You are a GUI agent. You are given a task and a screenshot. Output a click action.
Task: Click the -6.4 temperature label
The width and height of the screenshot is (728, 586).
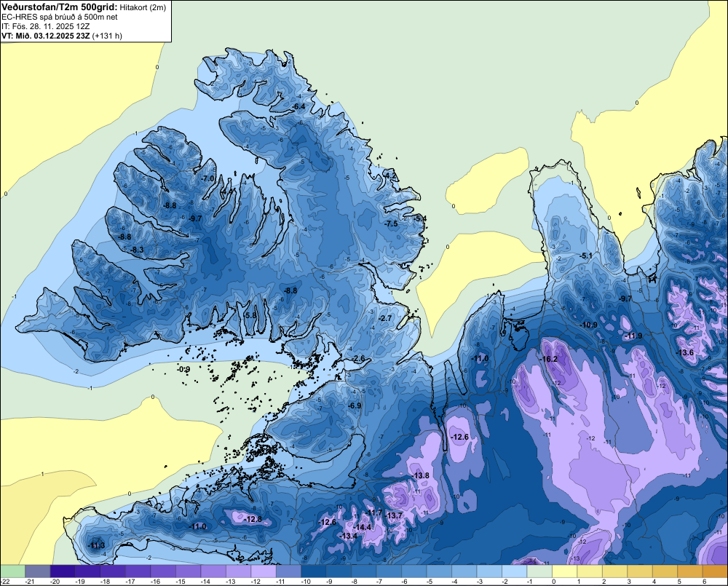click(298, 107)
